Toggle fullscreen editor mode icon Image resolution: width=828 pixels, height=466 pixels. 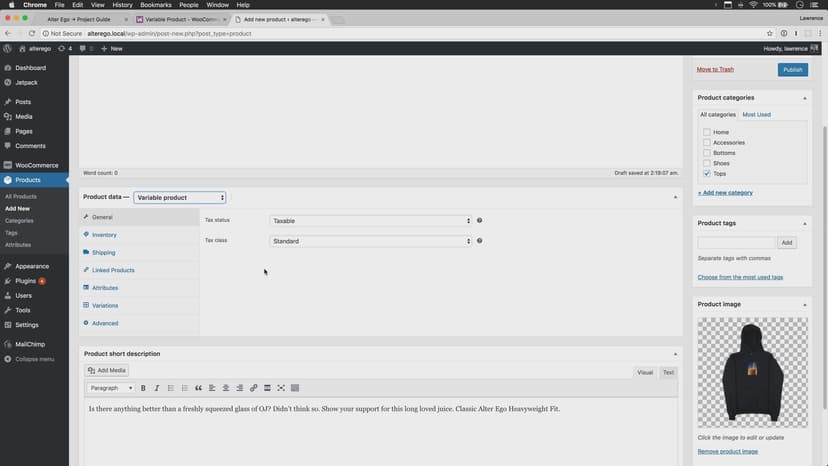click(x=281, y=388)
